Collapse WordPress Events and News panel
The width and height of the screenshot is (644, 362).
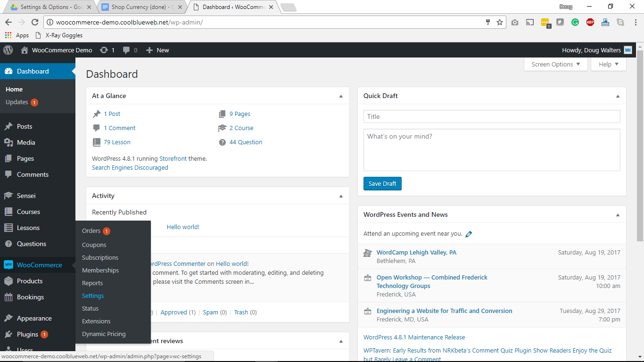coord(618,215)
